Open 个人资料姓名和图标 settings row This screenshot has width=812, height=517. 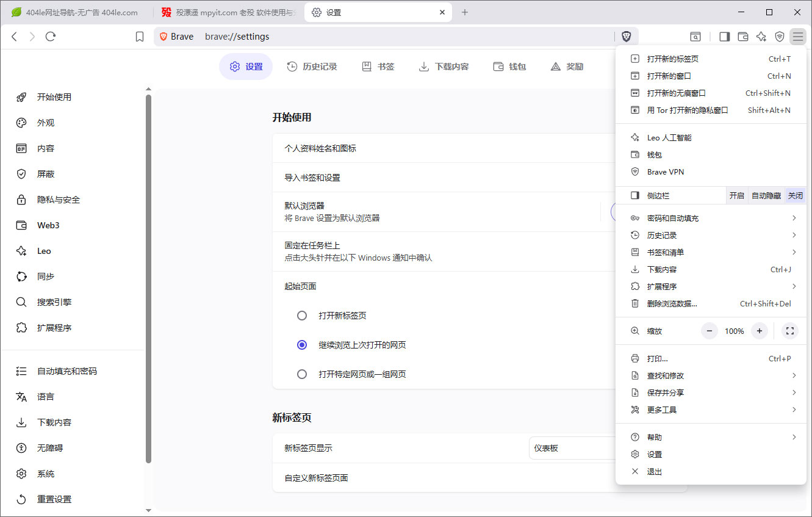point(444,148)
